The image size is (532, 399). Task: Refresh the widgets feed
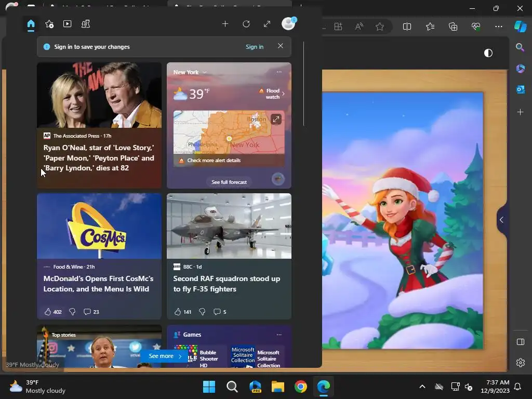[x=246, y=24]
